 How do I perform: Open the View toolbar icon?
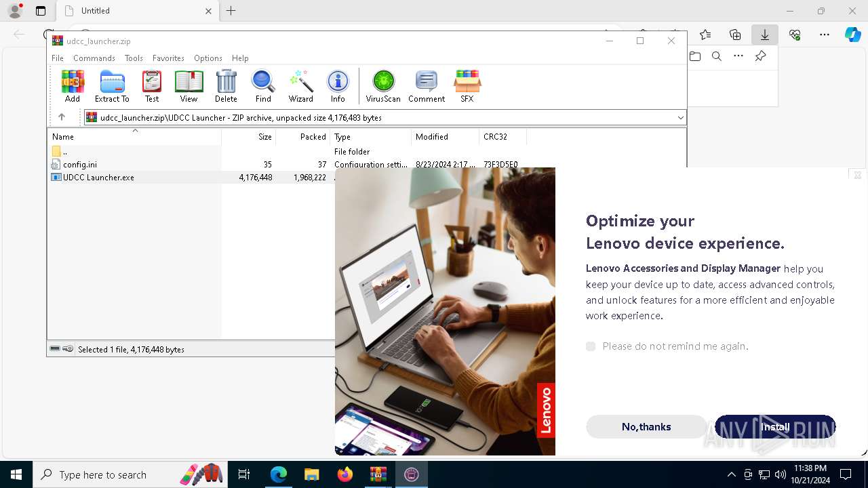click(x=189, y=86)
